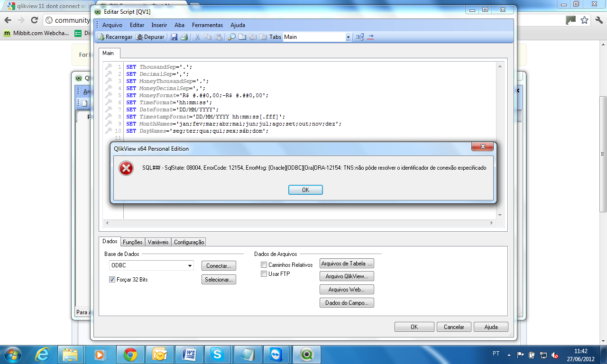This screenshot has width=607, height=364.
Task: Switch to QlikView on the taskbar
Action: 307,355
